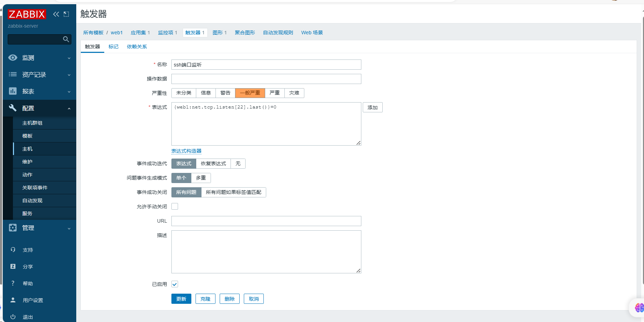Viewport: 644px width, 322px height.
Task: Expand the 管理 menu chevron
Action: click(x=69, y=228)
